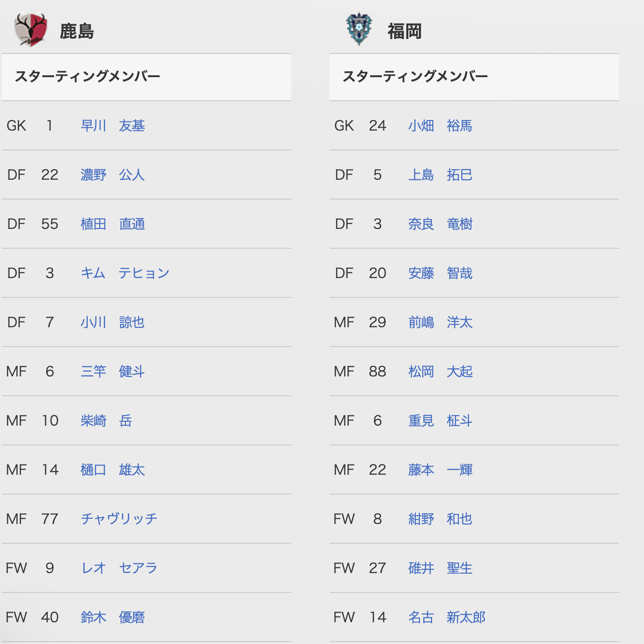Open goalkeeper link 小畑 裕馬
The image size is (644, 644).
[x=441, y=126]
